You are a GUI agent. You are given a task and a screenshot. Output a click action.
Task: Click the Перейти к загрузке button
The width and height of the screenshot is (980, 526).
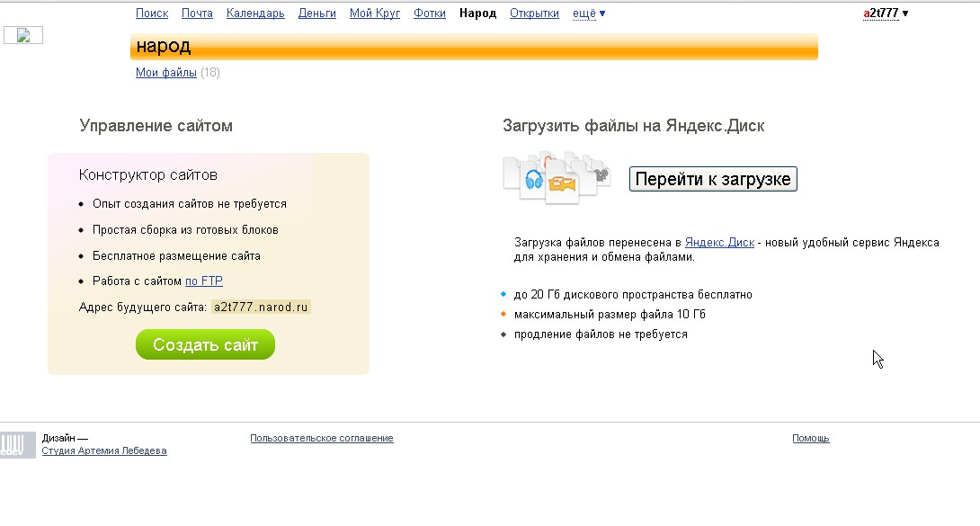[713, 179]
